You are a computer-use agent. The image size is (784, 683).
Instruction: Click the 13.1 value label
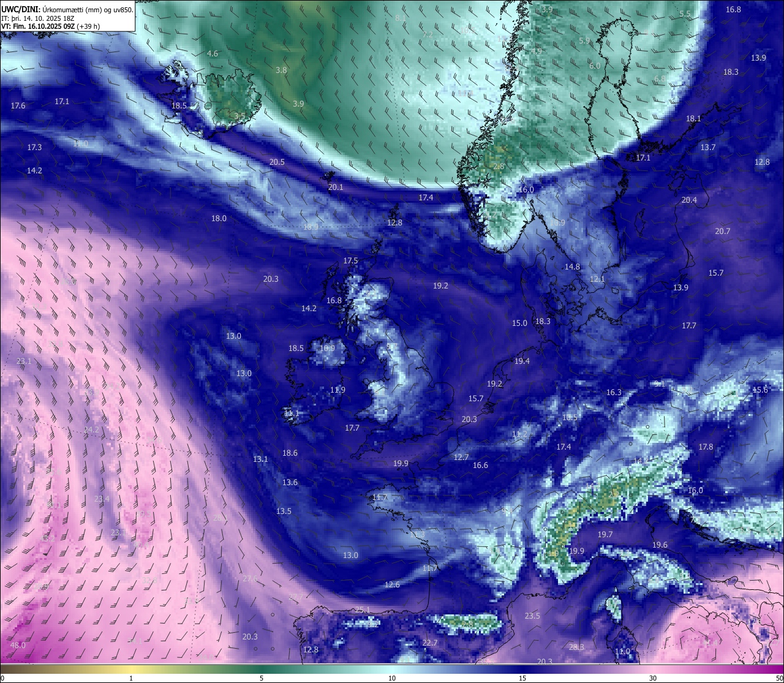[260, 459]
